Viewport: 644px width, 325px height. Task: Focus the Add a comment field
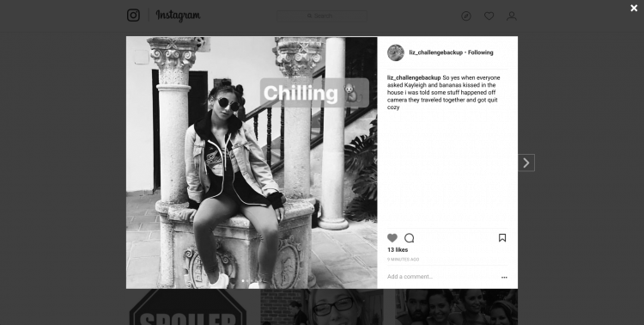point(441,277)
